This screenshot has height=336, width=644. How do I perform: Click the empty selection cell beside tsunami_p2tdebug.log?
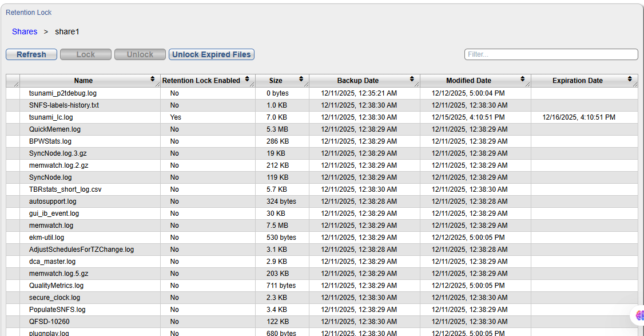coord(13,93)
